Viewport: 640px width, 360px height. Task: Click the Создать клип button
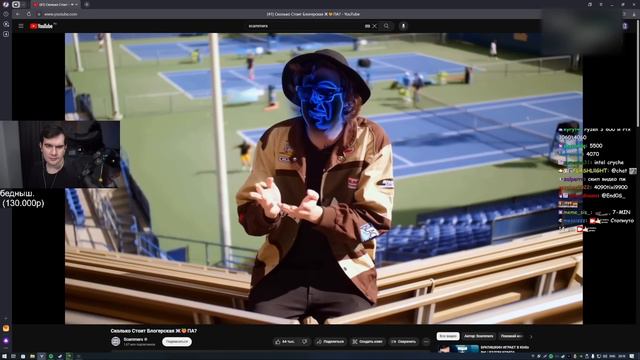(367, 342)
